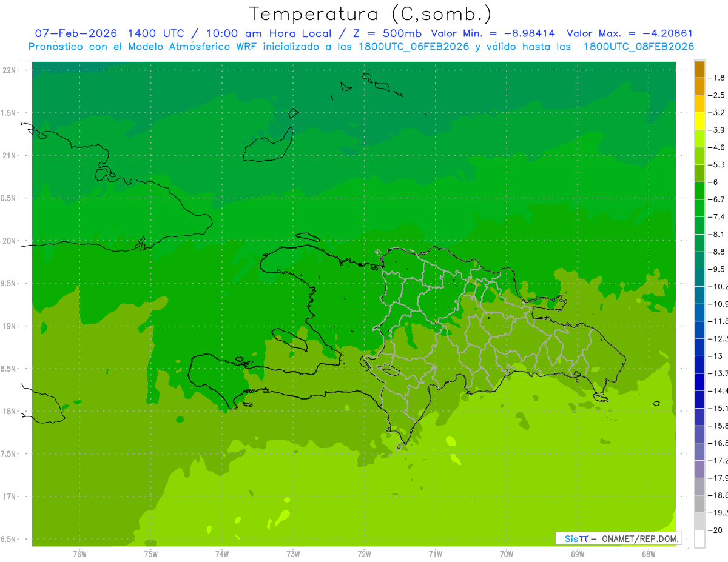Click the "17N" latitude axis label
Image resolution: width=728 pixels, height=562 pixels.
point(10,497)
